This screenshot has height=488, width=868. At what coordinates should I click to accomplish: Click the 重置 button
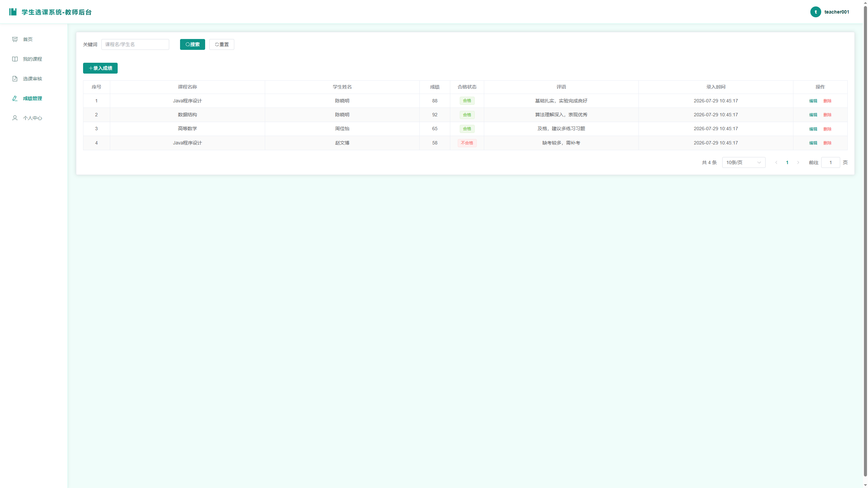click(x=222, y=44)
